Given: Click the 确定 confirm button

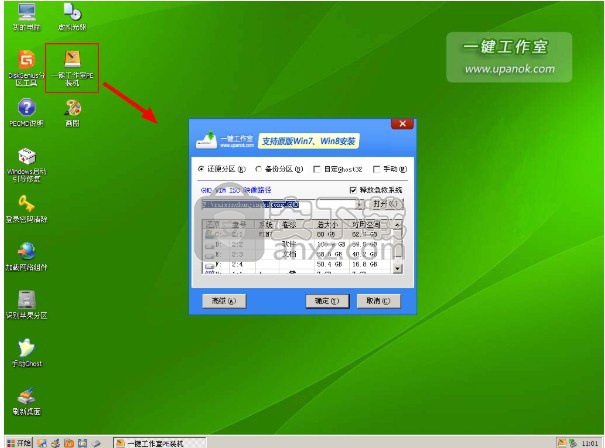Looking at the screenshot, I should coord(327,301).
